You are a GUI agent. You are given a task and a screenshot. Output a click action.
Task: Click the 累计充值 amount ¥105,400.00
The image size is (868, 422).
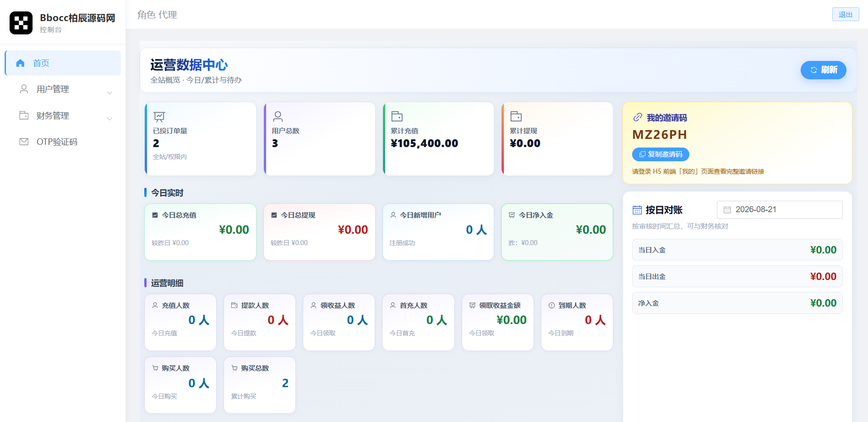[x=424, y=143]
